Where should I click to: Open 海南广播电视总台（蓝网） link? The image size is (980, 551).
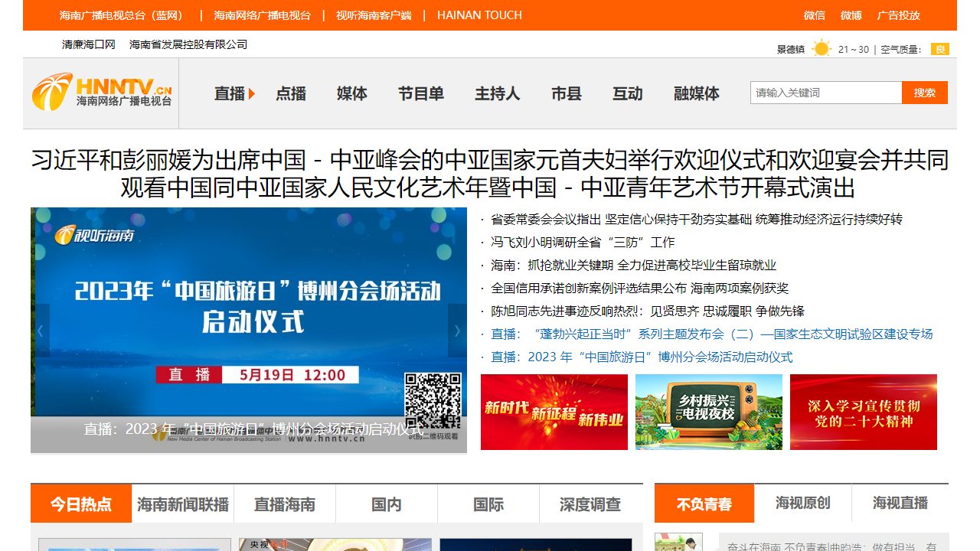tap(122, 15)
